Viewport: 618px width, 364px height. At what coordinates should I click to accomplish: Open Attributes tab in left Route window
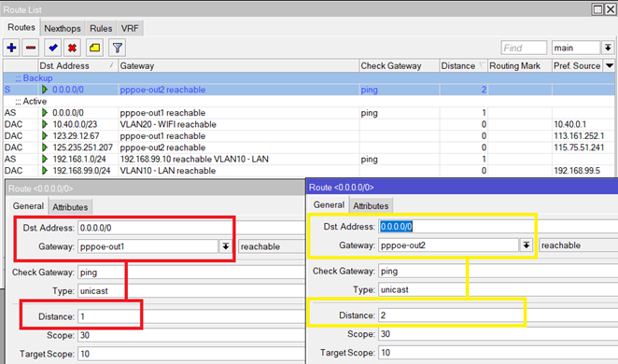click(70, 207)
